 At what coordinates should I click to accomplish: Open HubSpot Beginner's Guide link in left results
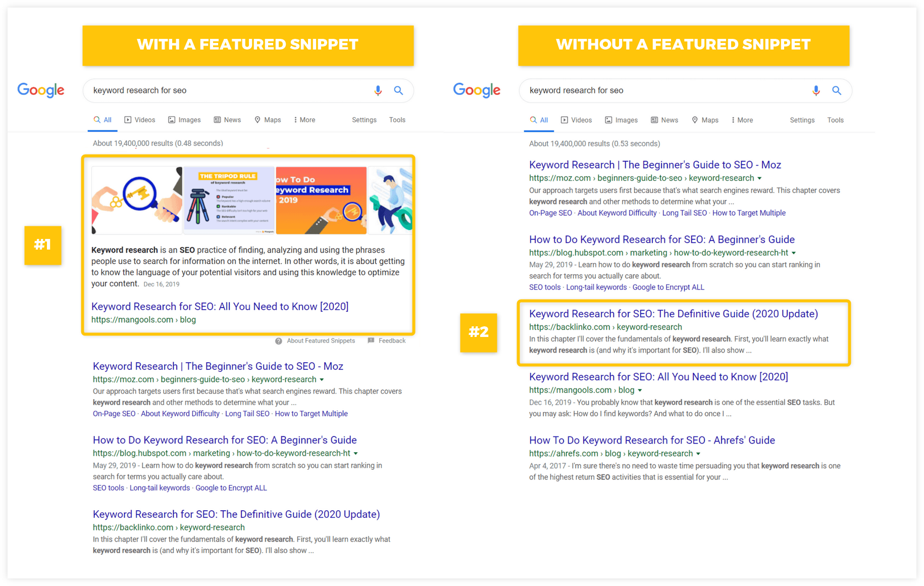pos(225,440)
